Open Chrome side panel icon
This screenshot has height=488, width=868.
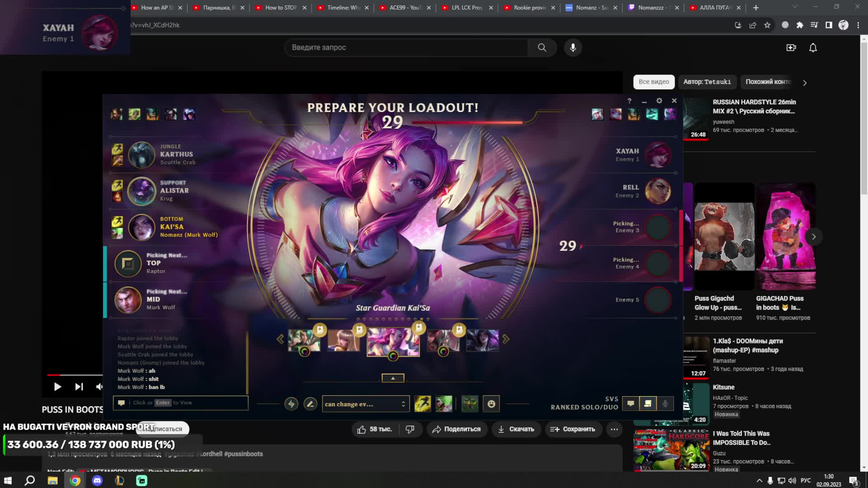(x=829, y=25)
